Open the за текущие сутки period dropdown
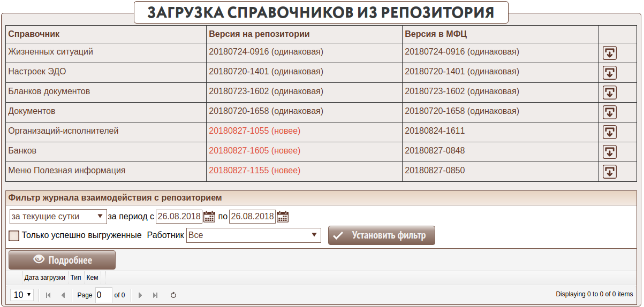Viewport: 644px width, 307px height. [x=58, y=217]
